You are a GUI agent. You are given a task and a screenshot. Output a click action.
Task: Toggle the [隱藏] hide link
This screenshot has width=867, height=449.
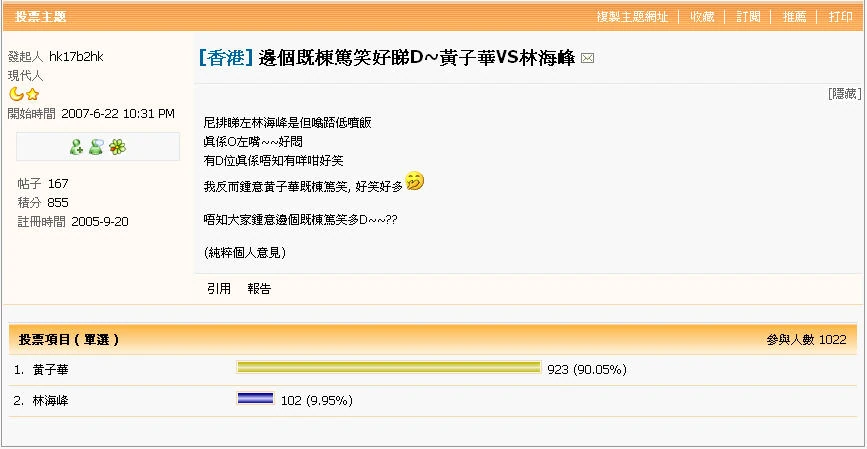(844, 94)
